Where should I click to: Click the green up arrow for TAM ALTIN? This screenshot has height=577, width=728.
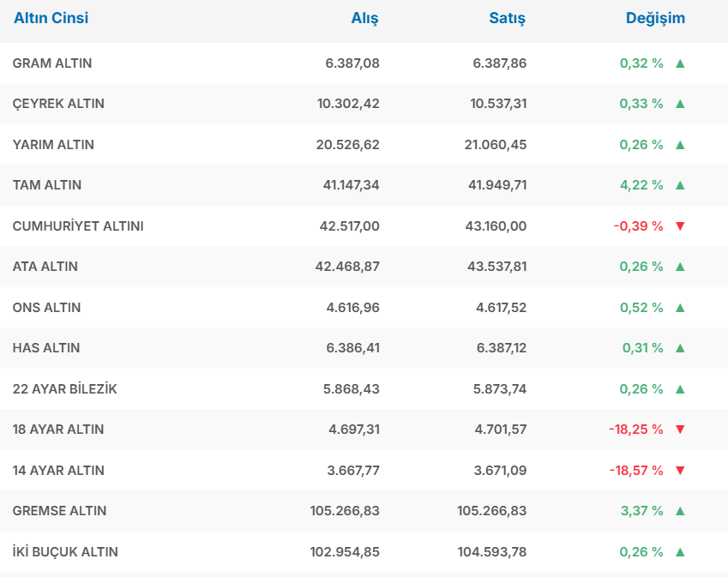pyautogui.click(x=680, y=185)
